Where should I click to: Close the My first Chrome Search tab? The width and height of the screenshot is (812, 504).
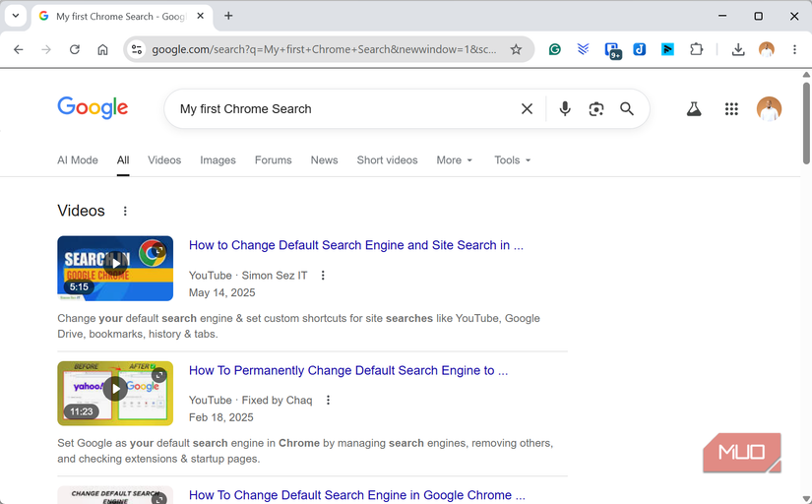pos(201,16)
